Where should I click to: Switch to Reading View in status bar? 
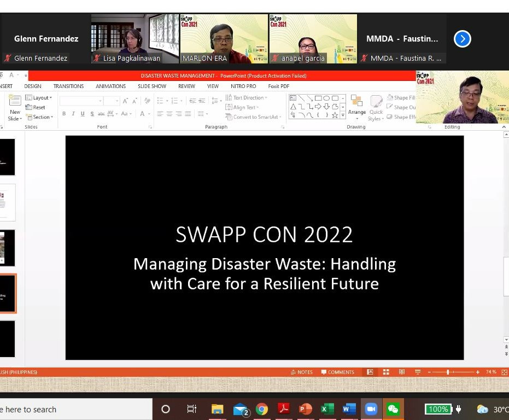[402, 372]
